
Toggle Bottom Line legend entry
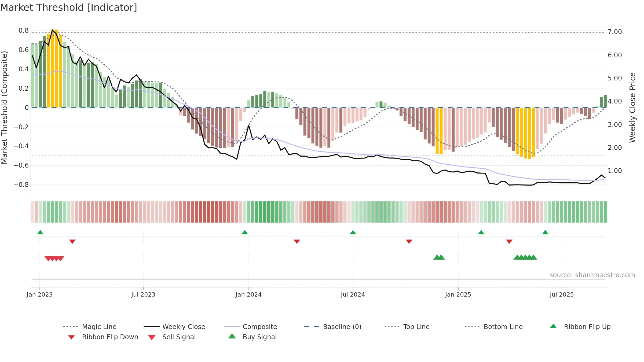(494, 327)
